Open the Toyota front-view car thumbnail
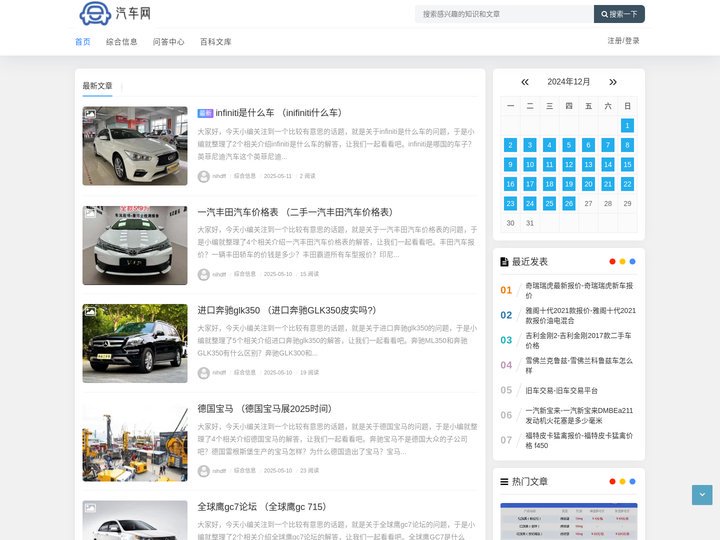The height and width of the screenshot is (540, 720). point(135,245)
